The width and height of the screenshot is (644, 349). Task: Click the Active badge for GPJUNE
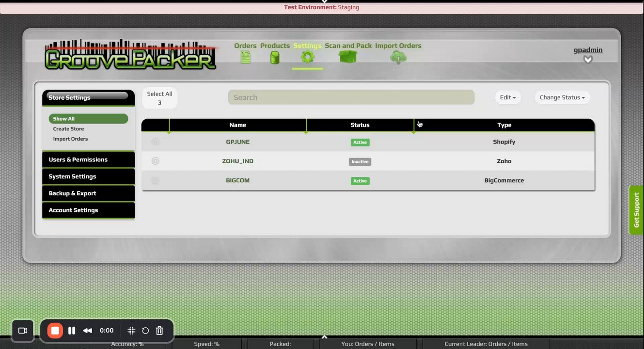pos(360,143)
